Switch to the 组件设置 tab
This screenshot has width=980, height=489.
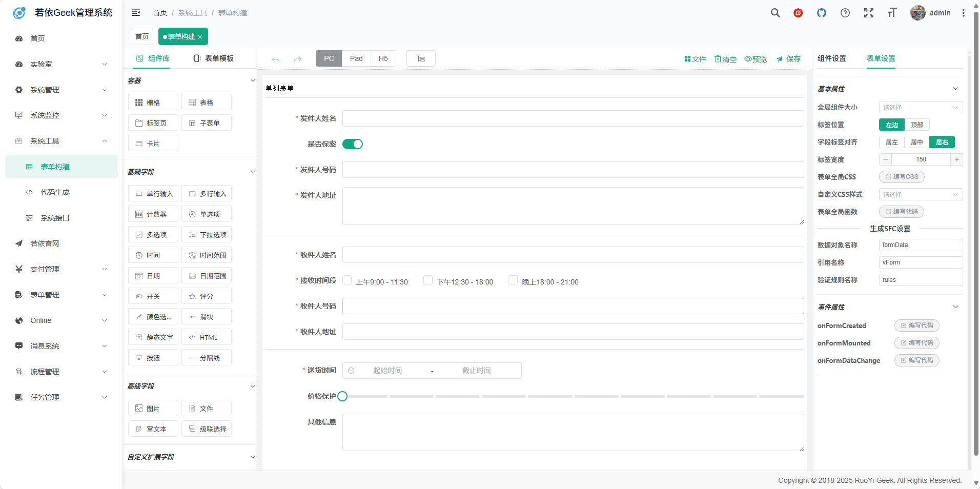point(832,58)
